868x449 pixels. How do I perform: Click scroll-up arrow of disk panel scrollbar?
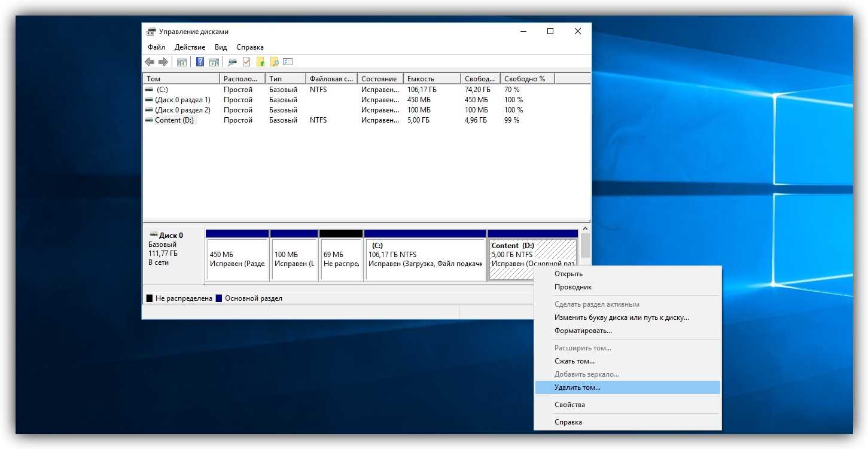[x=585, y=229]
